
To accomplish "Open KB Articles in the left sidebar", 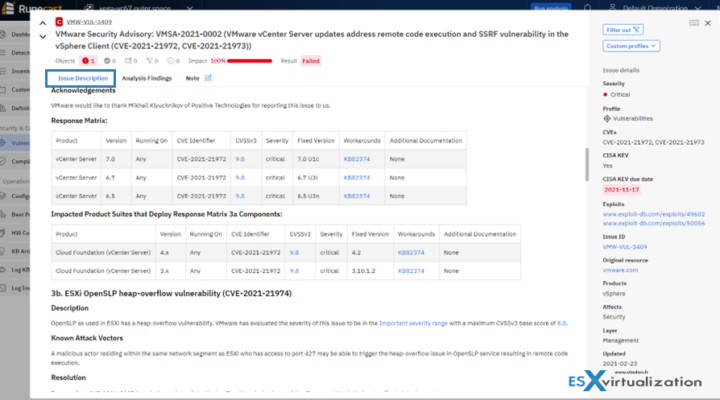I will click(x=15, y=251).
